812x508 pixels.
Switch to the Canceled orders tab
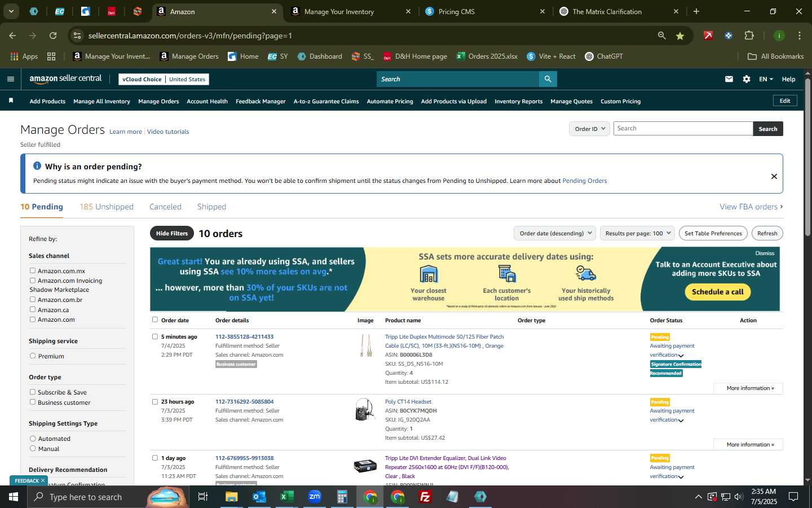[x=165, y=207]
